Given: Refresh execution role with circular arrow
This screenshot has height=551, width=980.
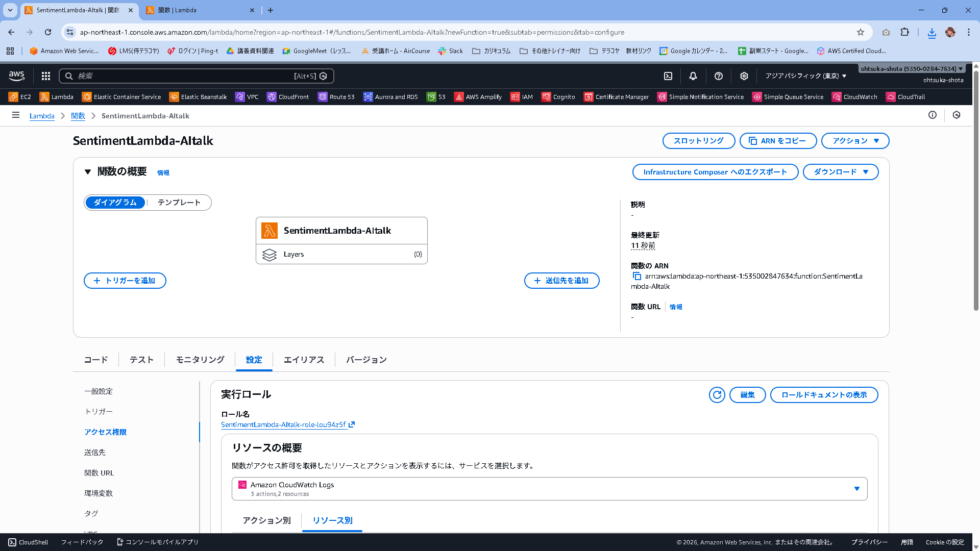Looking at the screenshot, I should point(717,395).
